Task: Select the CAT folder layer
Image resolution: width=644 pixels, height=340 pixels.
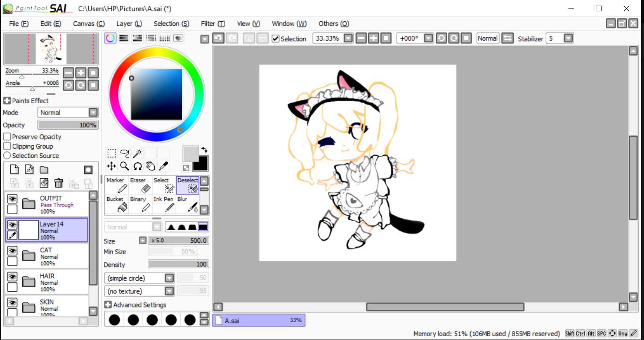Action: click(47, 256)
